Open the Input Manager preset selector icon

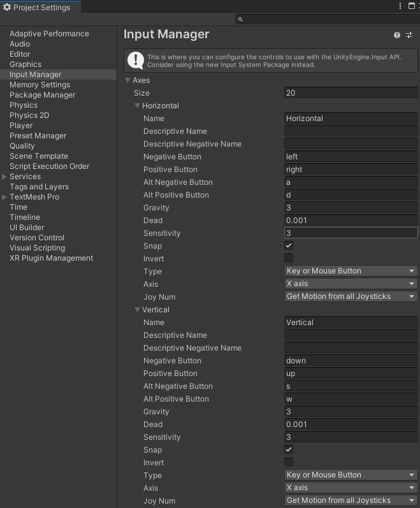tap(409, 35)
